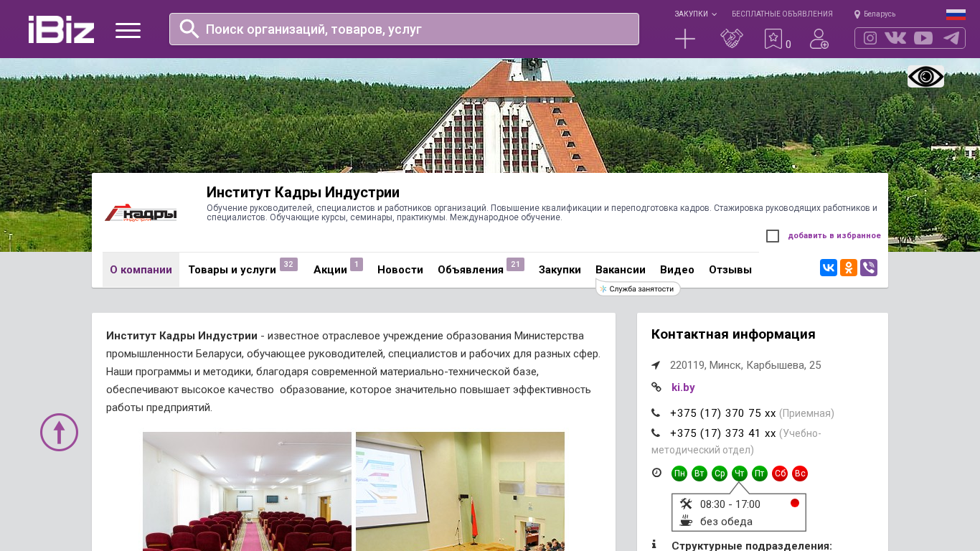
Task: Select Wednesday (Ср) schedule circle
Action: [x=720, y=474]
